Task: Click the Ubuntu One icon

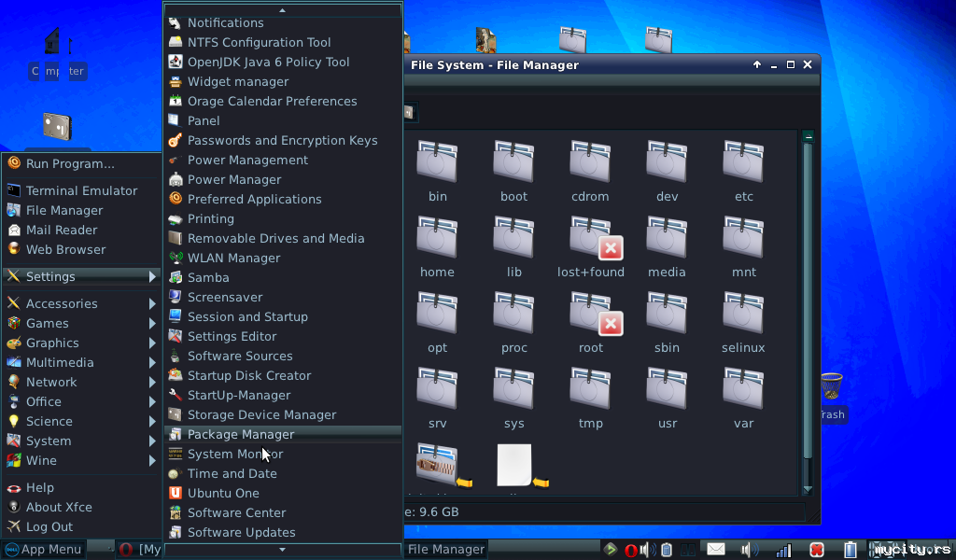Action: pyautogui.click(x=175, y=493)
